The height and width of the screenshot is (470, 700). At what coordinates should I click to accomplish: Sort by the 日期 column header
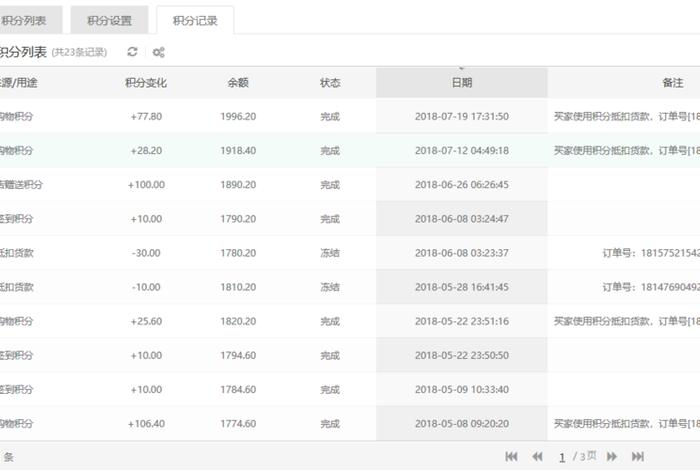point(462,83)
